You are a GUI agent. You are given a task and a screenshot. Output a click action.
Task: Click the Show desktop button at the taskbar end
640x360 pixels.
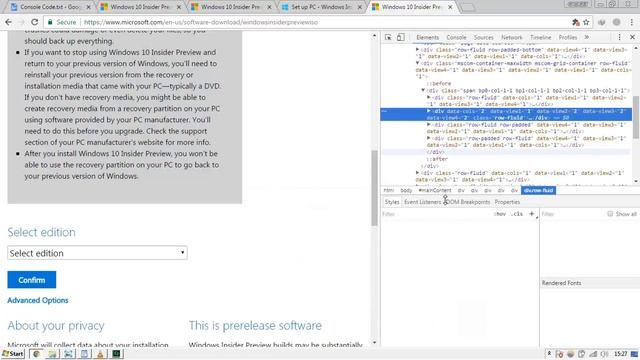point(634,354)
